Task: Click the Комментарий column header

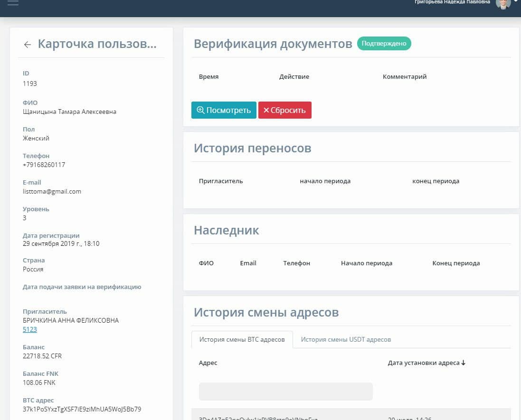Action: pos(405,77)
